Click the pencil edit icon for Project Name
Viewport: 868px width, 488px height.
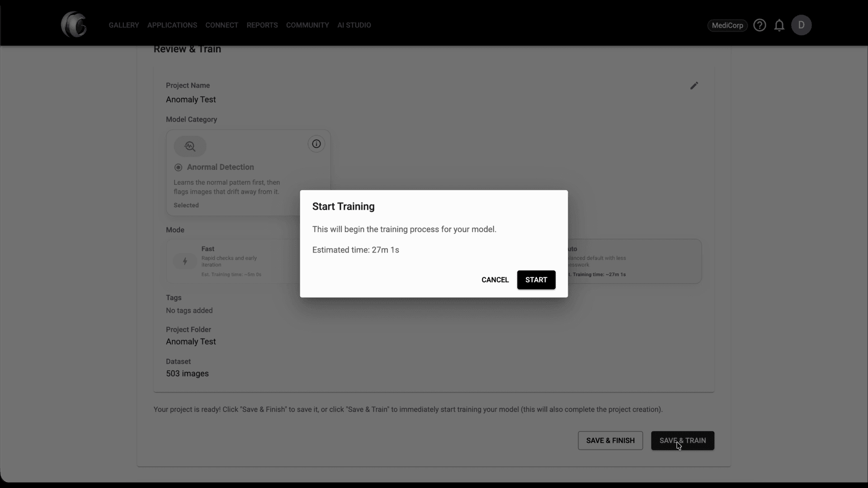(x=694, y=85)
